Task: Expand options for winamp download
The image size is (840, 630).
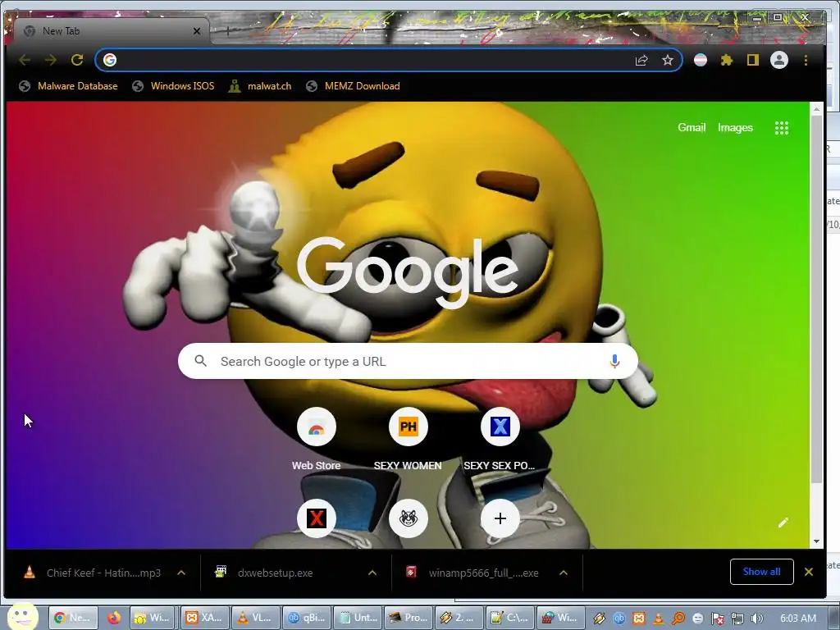Action: coord(563,573)
